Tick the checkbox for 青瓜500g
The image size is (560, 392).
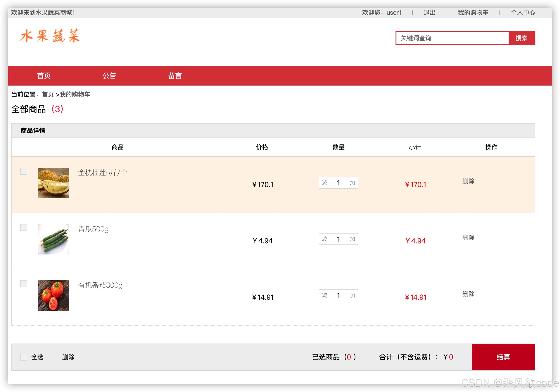coord(24,227)
